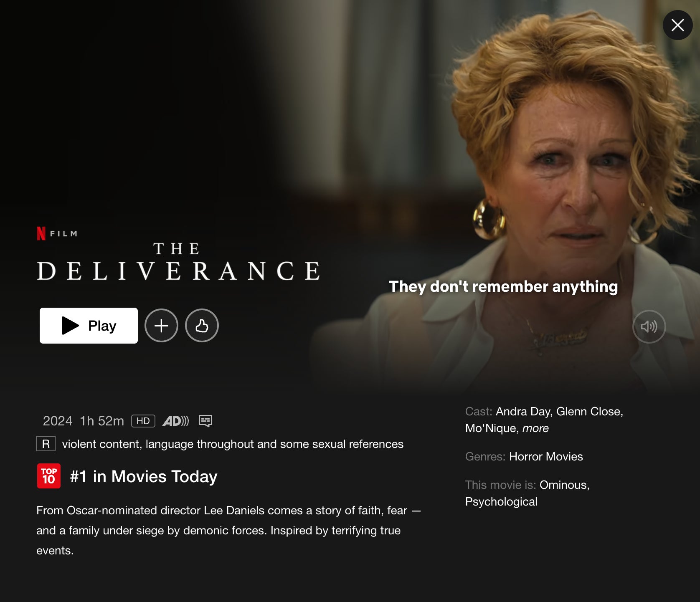Mute the trailer audio with the speaker icon
The width and height of the screenshot is (700, 602).
pos(649,326)
